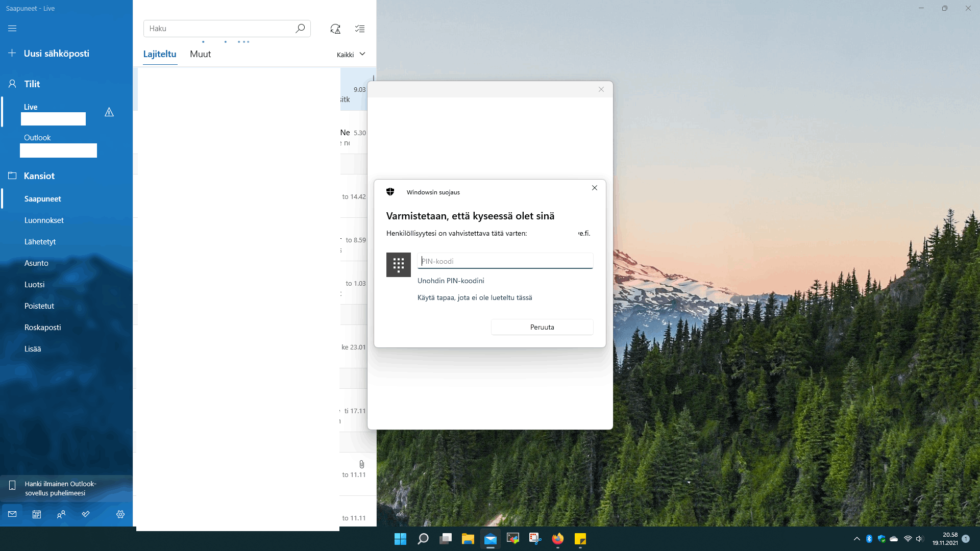
Task: Close the Windowsin suojaus dialog
Action: coord(595,188)
